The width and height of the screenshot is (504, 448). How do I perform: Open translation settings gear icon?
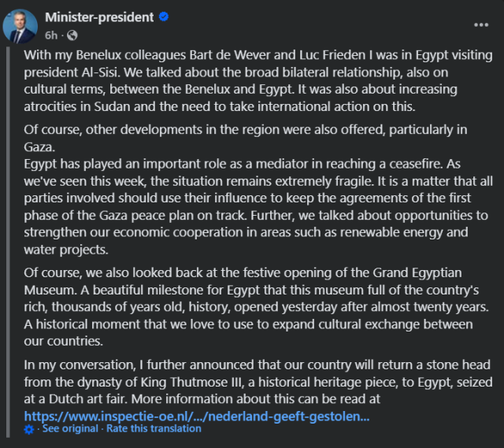29,429
